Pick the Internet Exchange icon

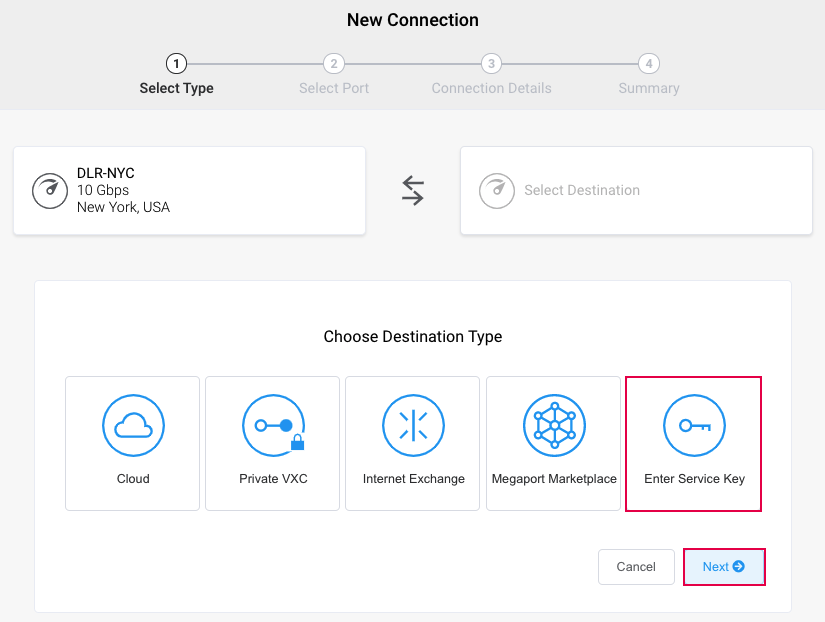click(413, 425)
